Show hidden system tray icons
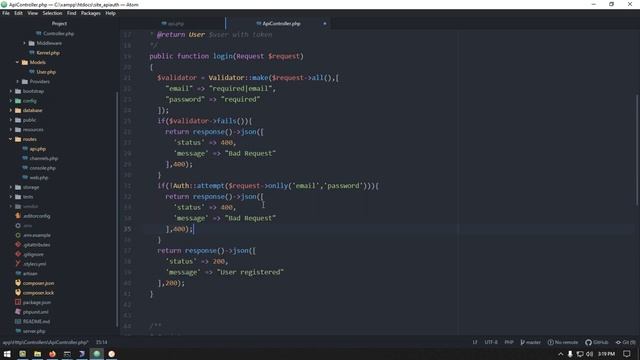This screenshot has width=640, height=360. [x=560, y=354]
